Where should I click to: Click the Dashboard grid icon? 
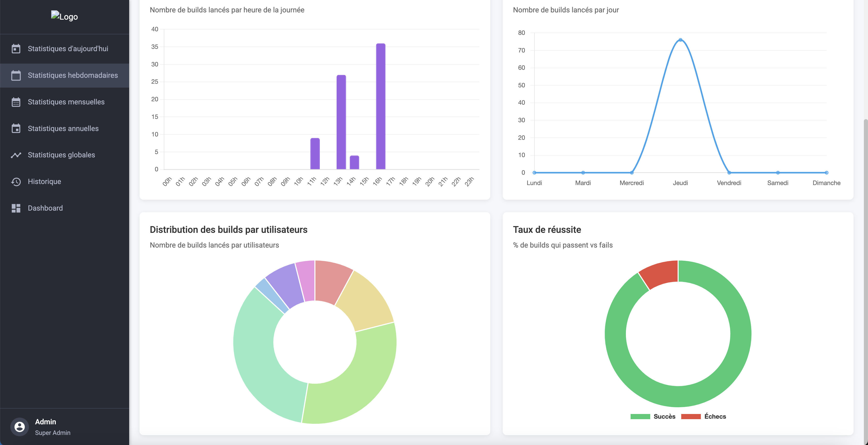point(16,208)
